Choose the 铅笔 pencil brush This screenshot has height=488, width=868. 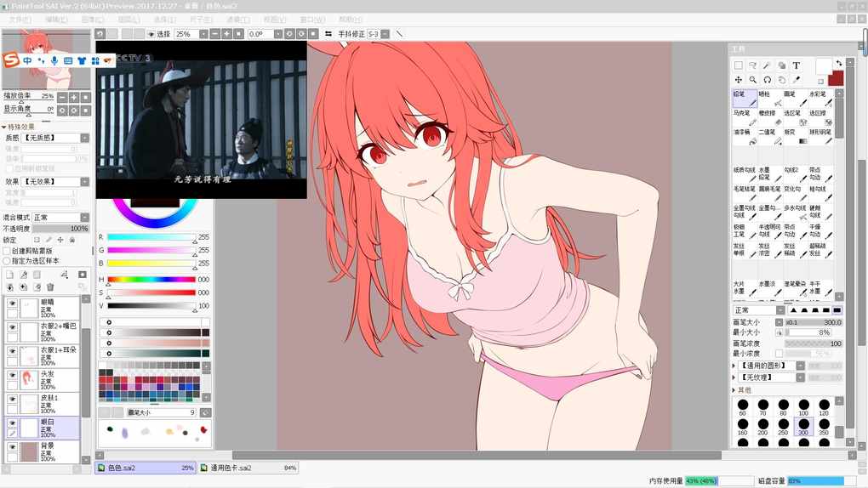pyautogui.click(x=745, y=98)
